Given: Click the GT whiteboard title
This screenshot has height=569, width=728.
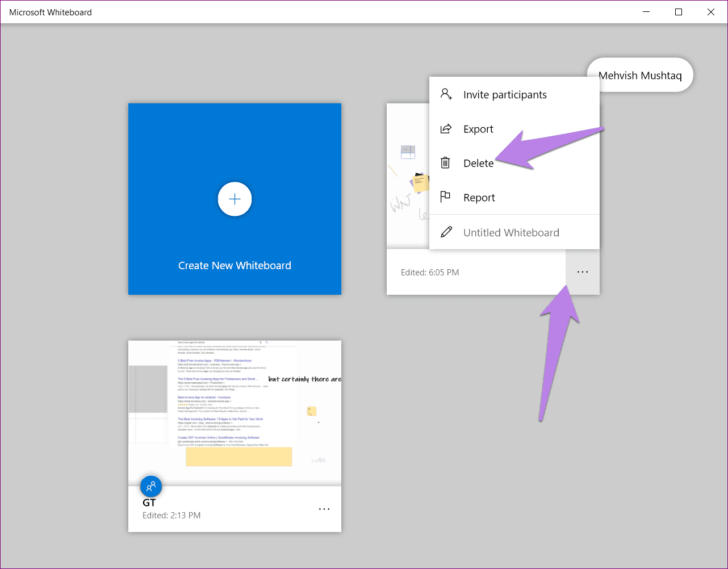Looking at the screenshot, I should tap(149, 503).
